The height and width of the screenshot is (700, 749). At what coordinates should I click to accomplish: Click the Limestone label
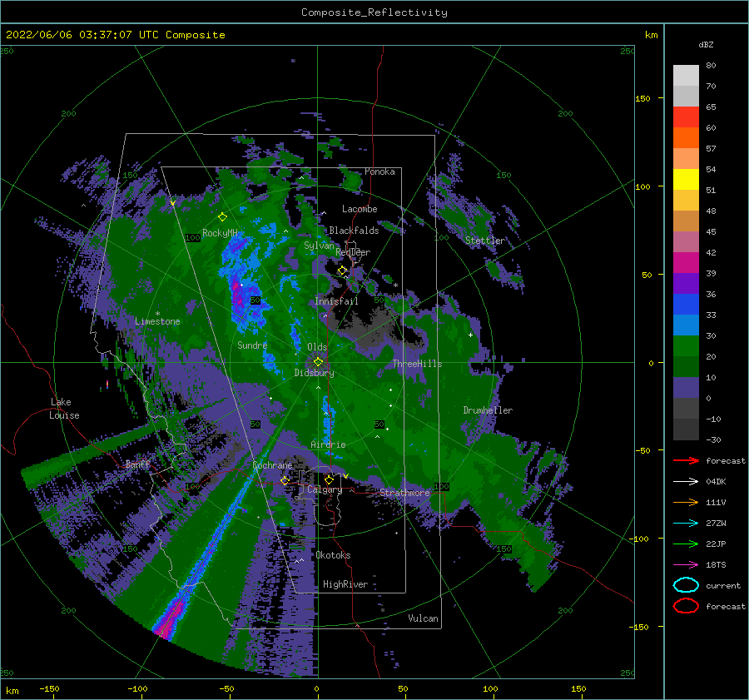157,321
